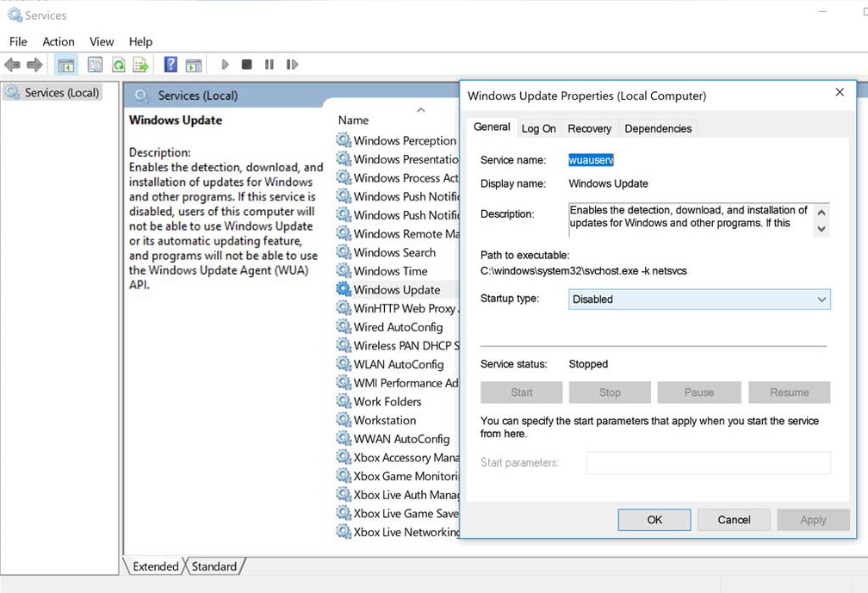Click the Forward arrow toolbar icon
This screenshot has width=868, height=593.
pyautogui.click(x=34, y=65)
